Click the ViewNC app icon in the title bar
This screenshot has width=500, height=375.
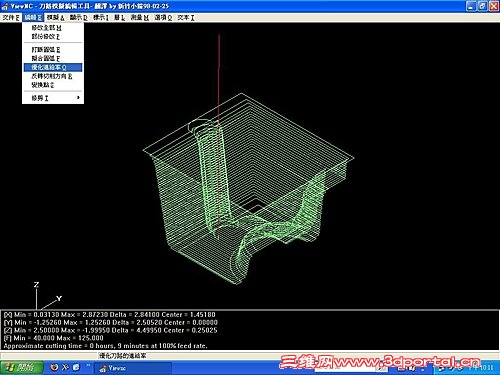tap(5, 6)
